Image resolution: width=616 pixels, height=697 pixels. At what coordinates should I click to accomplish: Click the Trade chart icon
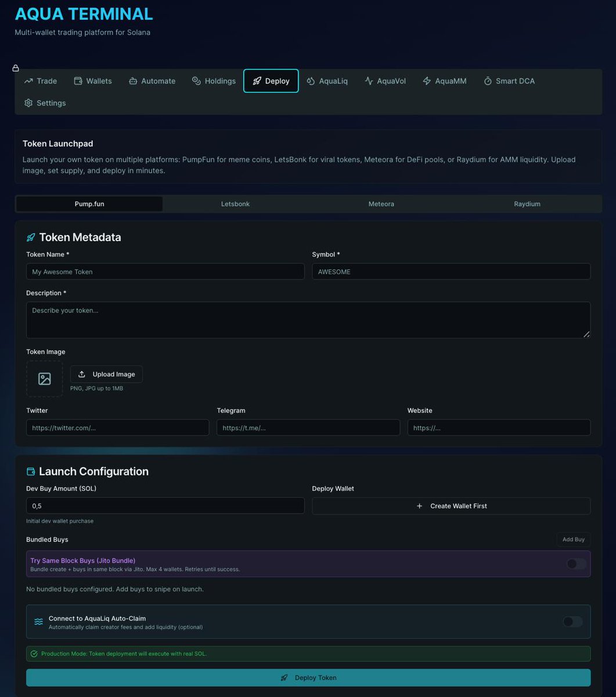[x=28, y=81]
